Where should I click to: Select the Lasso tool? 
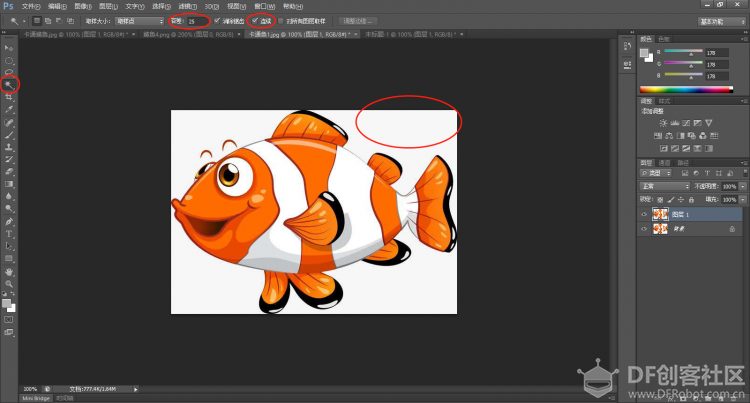[9, 73]
